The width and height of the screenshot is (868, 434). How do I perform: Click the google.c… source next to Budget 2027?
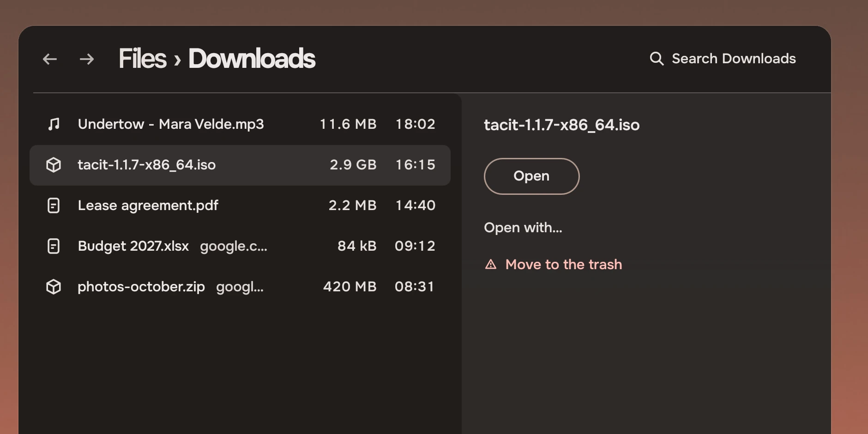pos(234,247)
